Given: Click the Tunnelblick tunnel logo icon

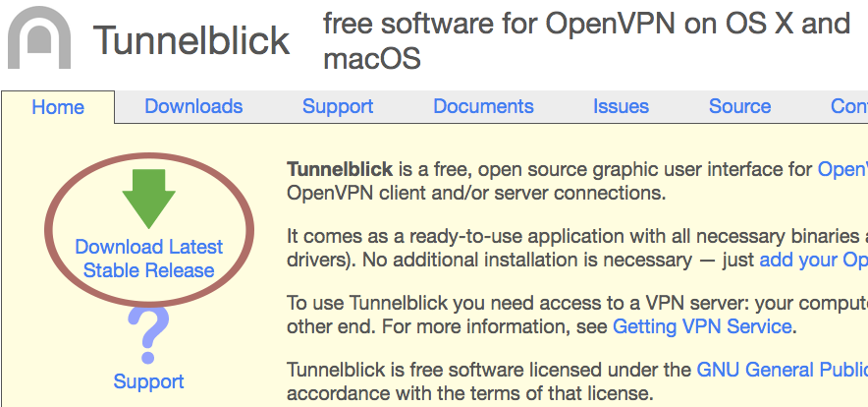Looking at the screenshot, I should [39, 37].
